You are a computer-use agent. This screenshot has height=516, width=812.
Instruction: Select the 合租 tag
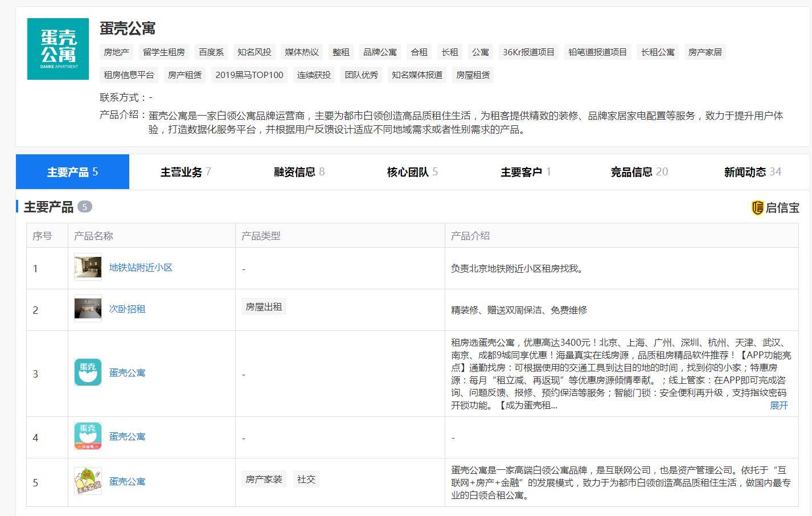pos(419,52)
